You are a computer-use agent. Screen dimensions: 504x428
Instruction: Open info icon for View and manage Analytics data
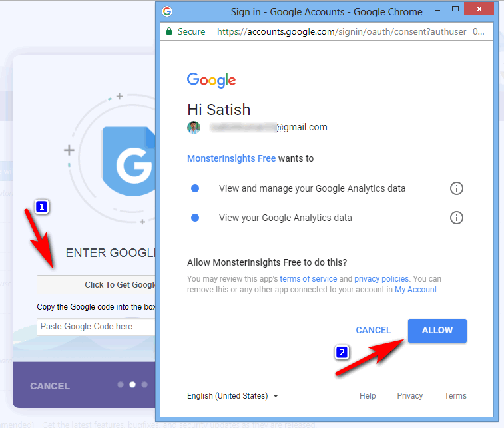(456, 188)
